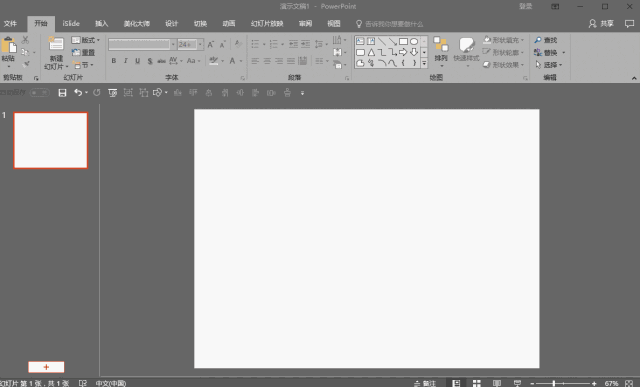Toggle Bold formatting
This screenshot has width=640, height=387.
114,61
